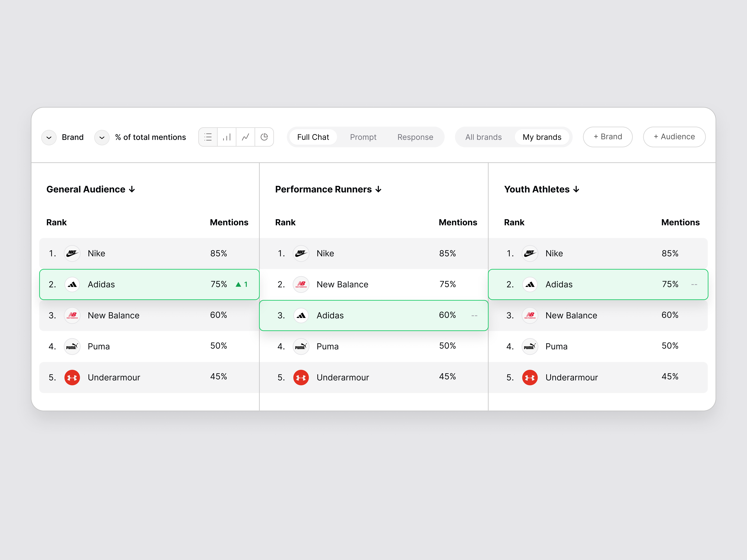Click New Balance logo in Youth Athletes
The image size is (747, 560).
[530, 316]
